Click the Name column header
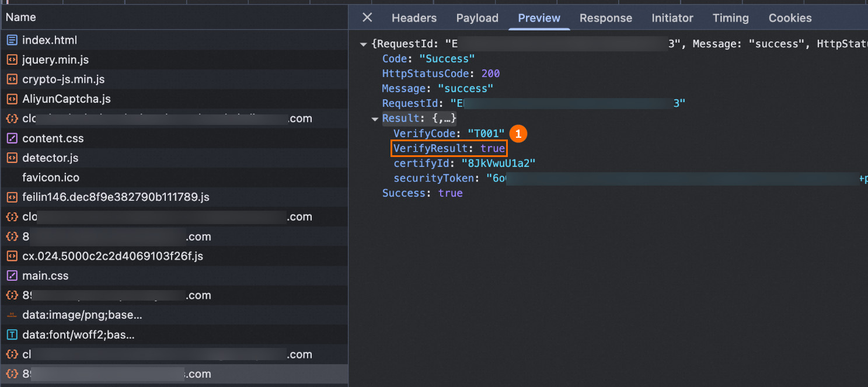 (21, 18)
